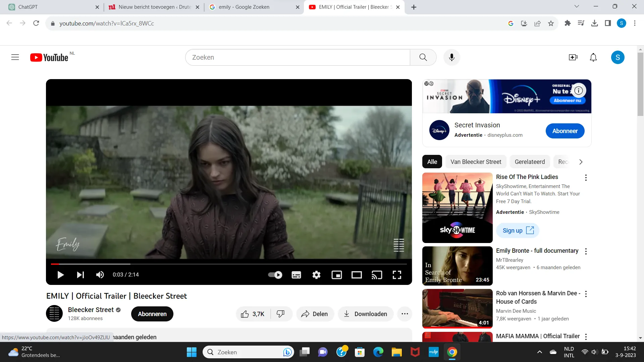
Task: Click the create video icon
Action: coord(573,57)
